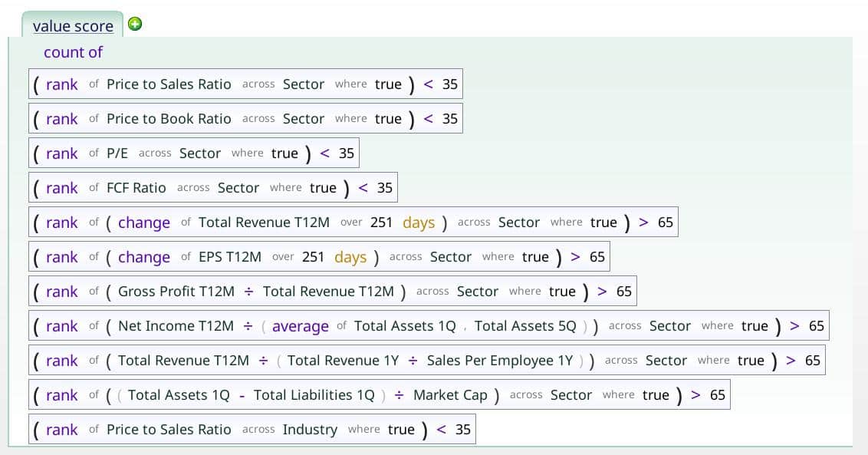
Task: Edit the 251 value in Total Revenue change row
Action: point(381,223)
